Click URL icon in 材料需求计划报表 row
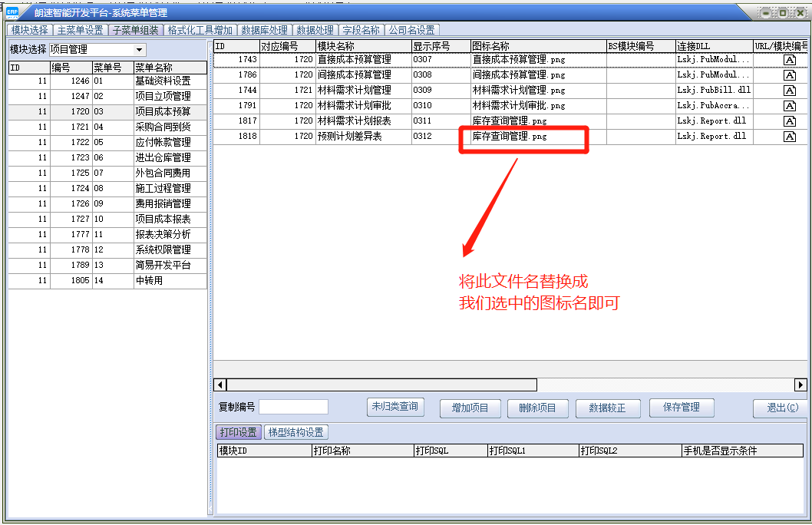 coord(789,121)
